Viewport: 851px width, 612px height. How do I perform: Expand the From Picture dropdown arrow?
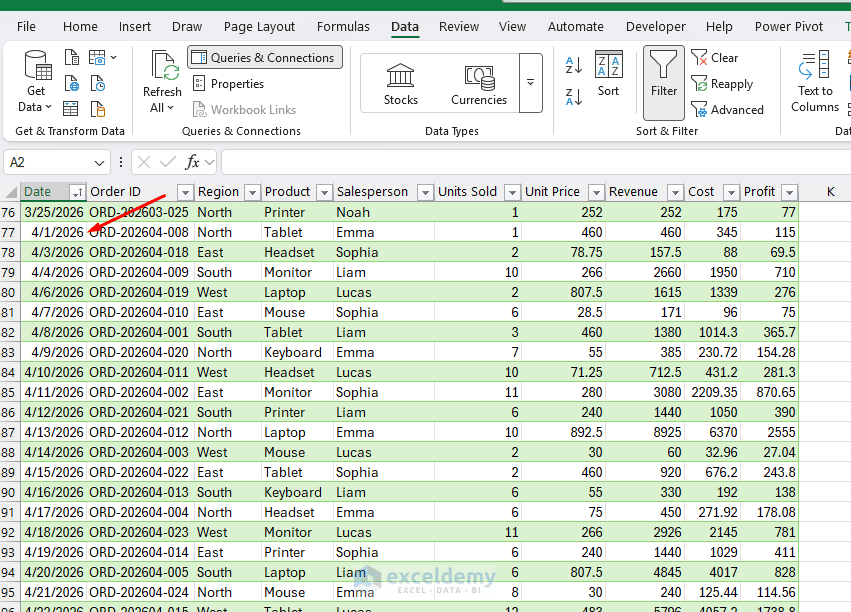[113, 57]
